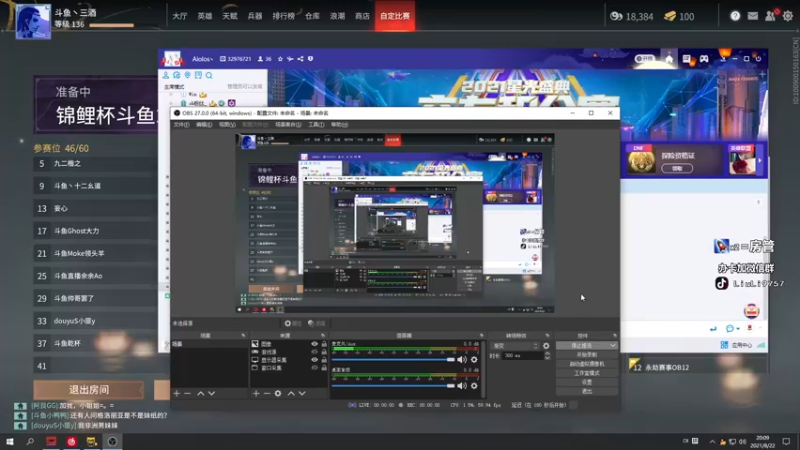Toggle lock on the 图像 source

[324, 344]
